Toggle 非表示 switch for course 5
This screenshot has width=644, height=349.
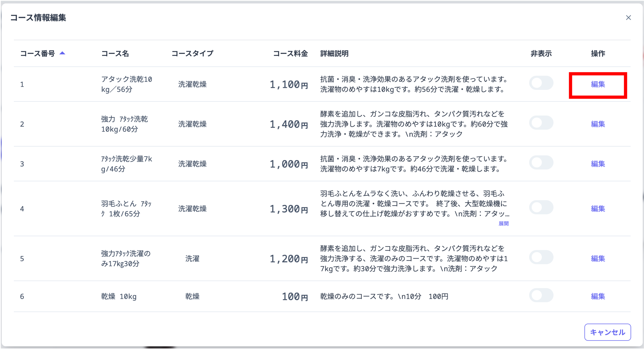pos(541,257)
